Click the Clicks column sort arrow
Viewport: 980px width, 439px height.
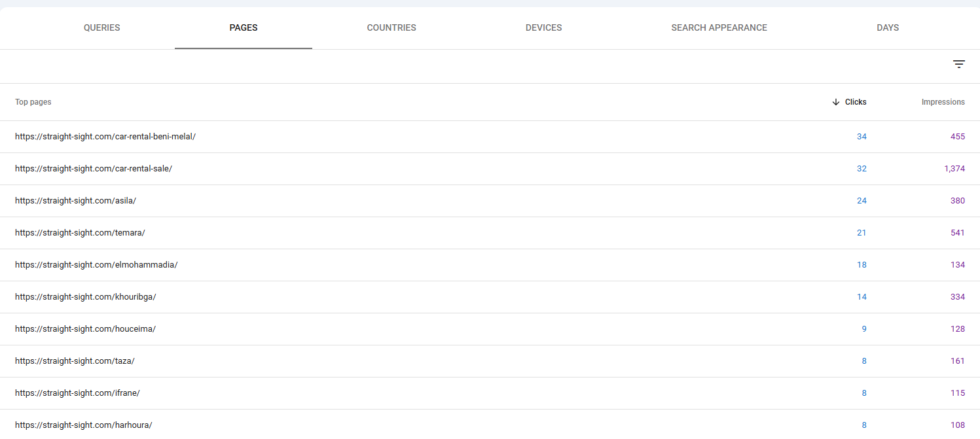click(835, 102)
